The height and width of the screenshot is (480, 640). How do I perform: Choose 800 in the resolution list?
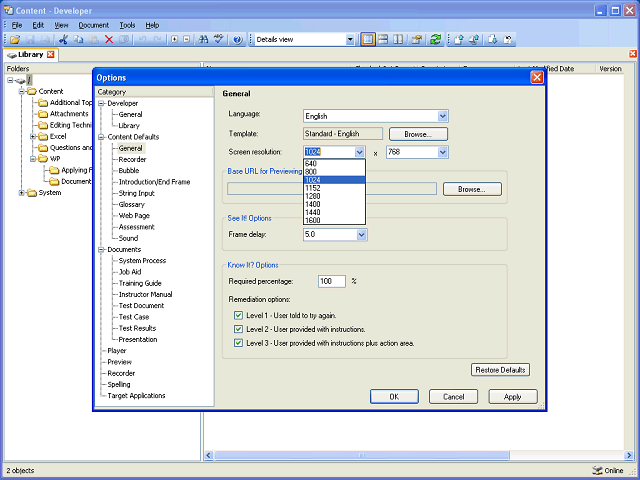(x=334, y=172)
